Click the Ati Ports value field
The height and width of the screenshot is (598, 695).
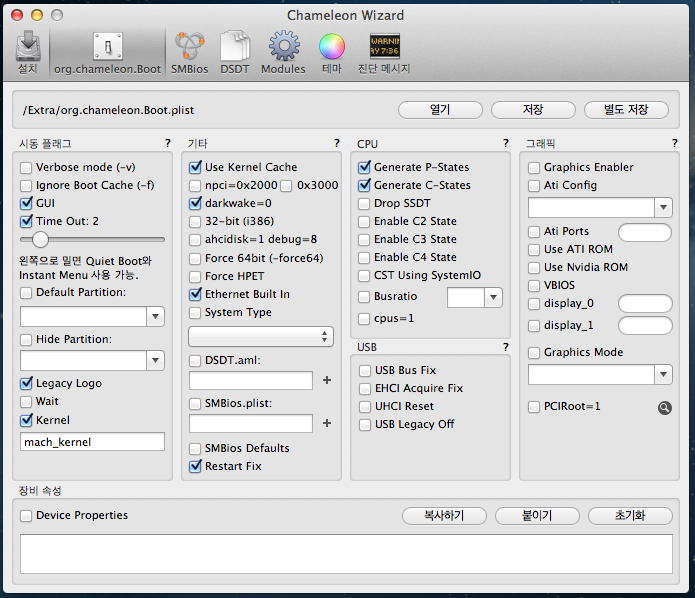(x=645, y=232)
